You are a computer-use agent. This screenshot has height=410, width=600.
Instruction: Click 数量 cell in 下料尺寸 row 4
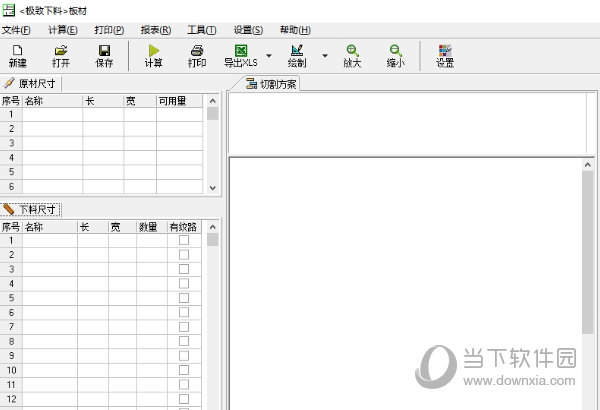pyautogui.click(x=152, y=284)
